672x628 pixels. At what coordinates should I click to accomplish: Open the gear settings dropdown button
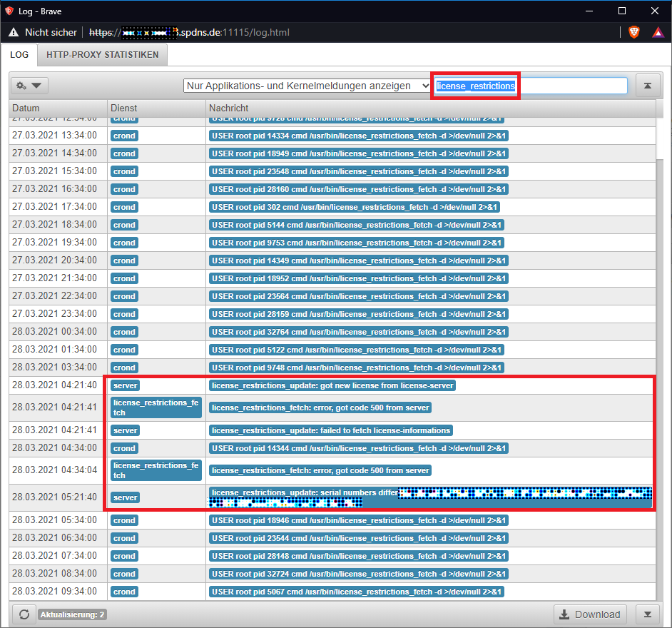click(x=29, y=86)
